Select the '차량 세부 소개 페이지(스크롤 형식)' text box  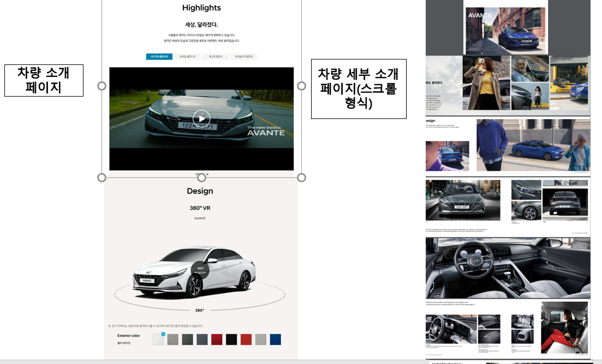[x=359, y=89]
